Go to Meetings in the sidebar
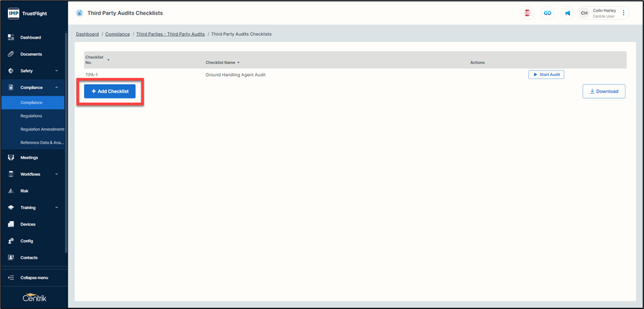The width and height of the screenshot is (644, 309). tap(29, 158)
